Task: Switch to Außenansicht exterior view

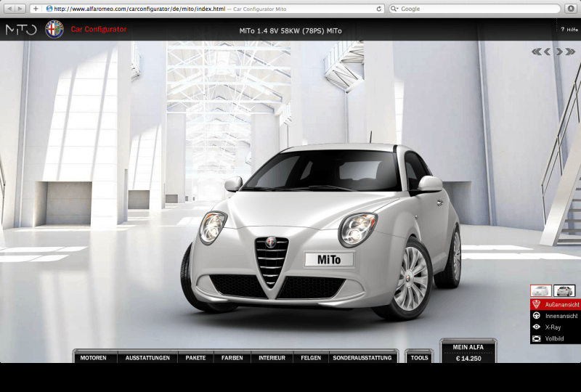Action: click(x=556, y=305)
